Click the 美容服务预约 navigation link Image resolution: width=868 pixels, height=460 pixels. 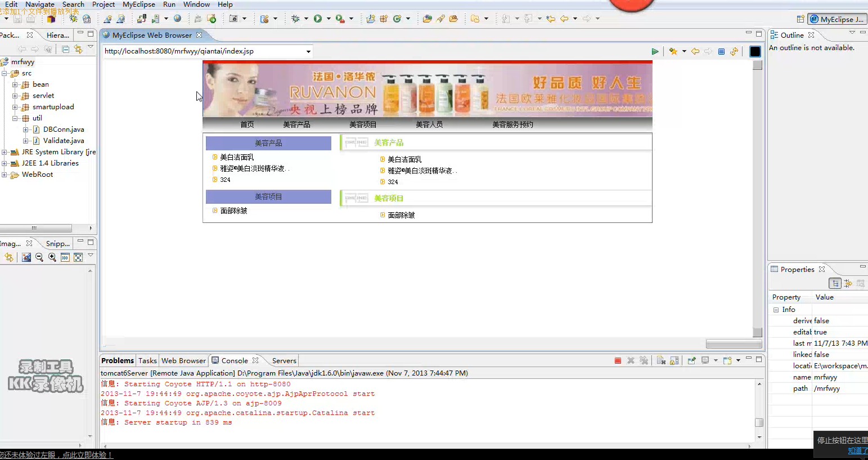point(512,124)
